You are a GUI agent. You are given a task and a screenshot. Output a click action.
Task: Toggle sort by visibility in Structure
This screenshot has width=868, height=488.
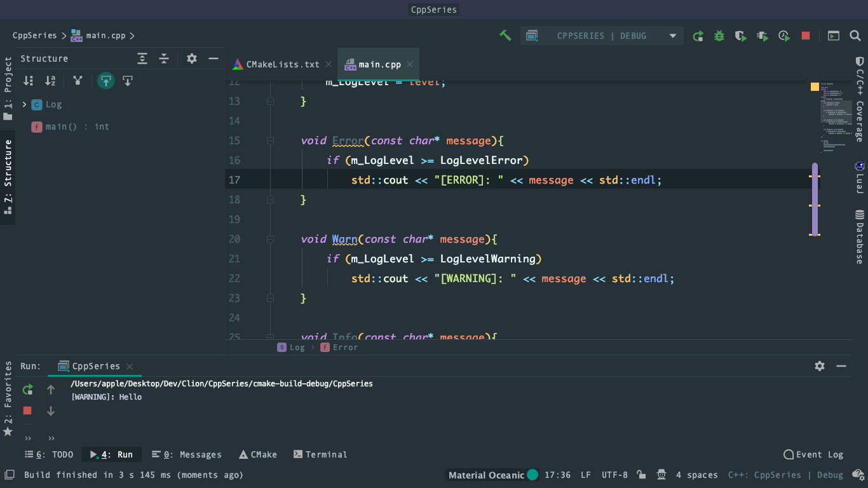pos(29,81)
